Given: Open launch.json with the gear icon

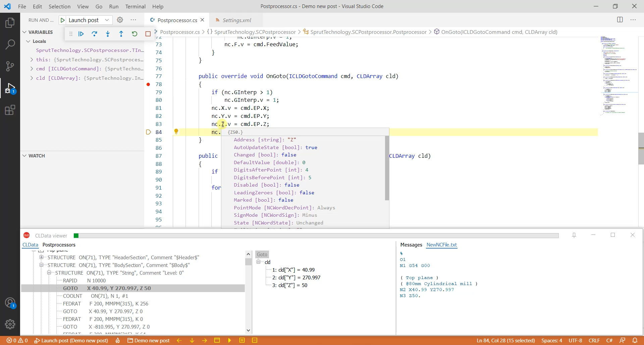Looking at the screenshot, I should (120, 20).
